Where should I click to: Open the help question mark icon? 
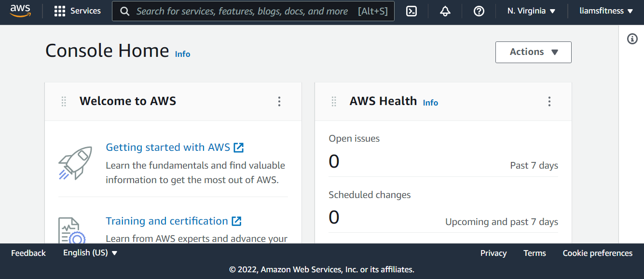[479, 11]
